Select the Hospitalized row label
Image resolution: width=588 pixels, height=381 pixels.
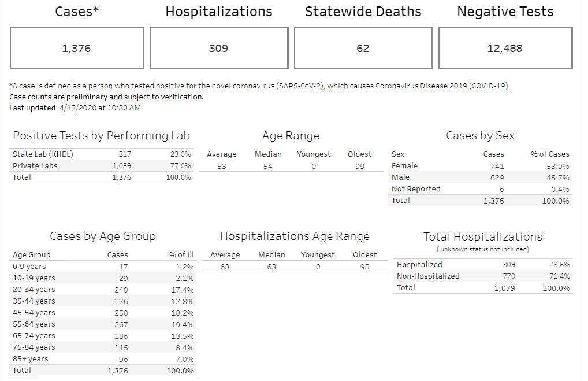[419, 265]
